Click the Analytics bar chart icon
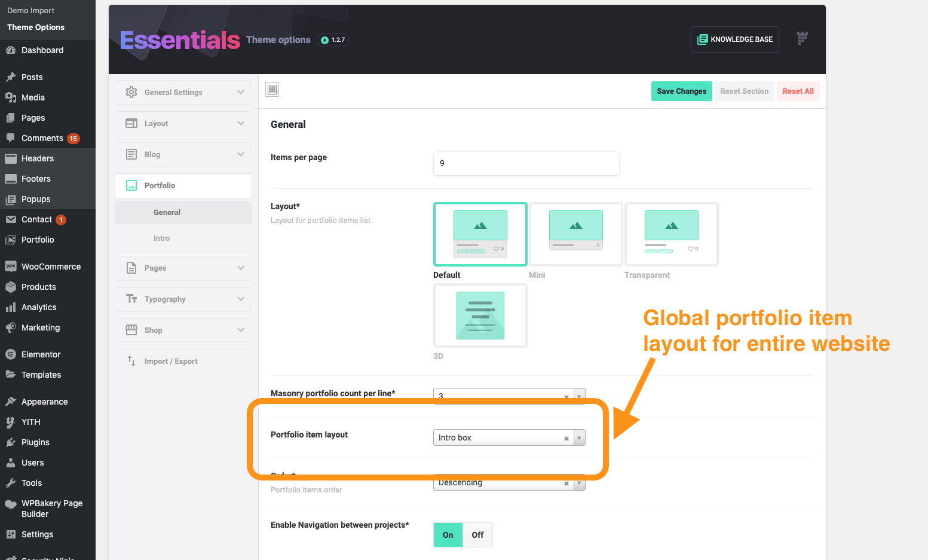928x560 pixels. tap(11, 307)
